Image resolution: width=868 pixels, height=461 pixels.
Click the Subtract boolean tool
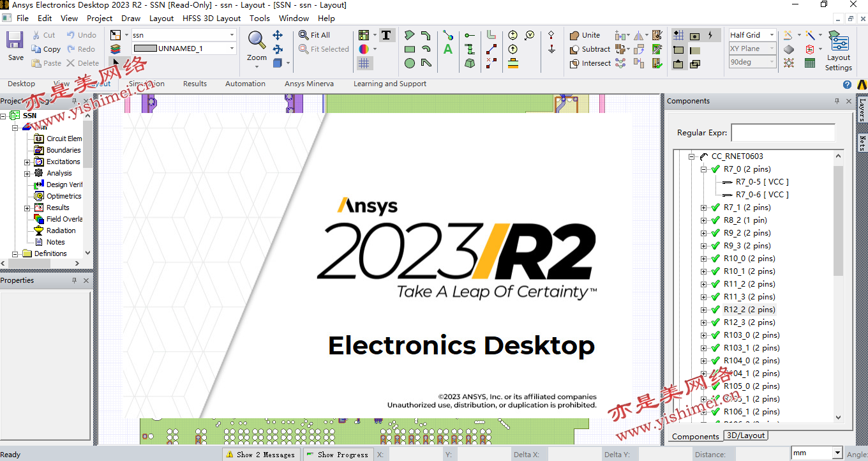click(x=590, y=49)
